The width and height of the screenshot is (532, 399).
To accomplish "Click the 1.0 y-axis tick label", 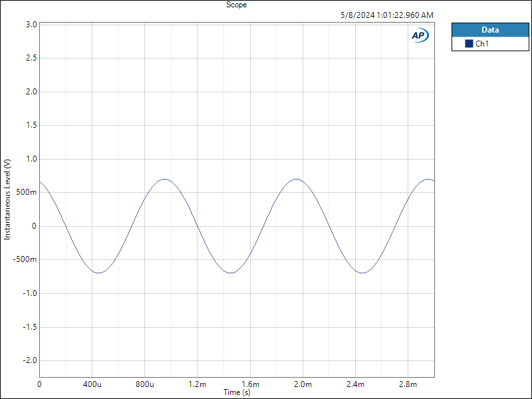I will coord(32,159).
